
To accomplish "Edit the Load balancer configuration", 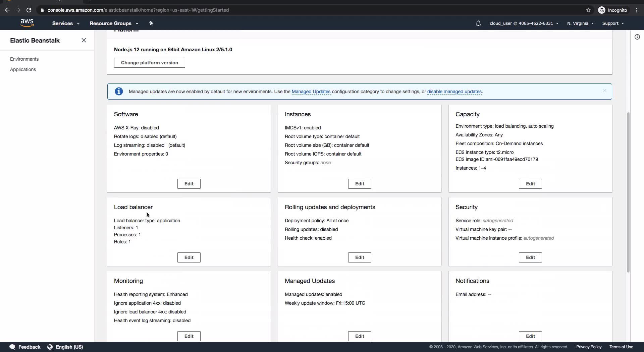I will pos(189,257).
